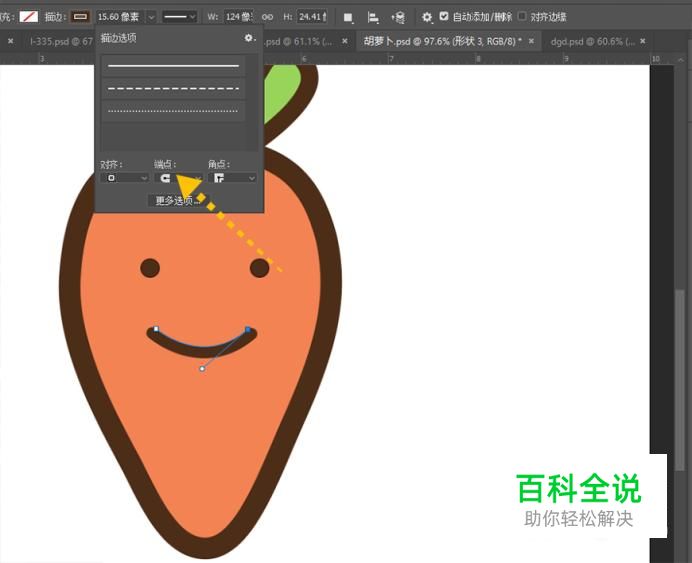Open the stroke line type dropdown
692x563 pixels.
[180, 17]
